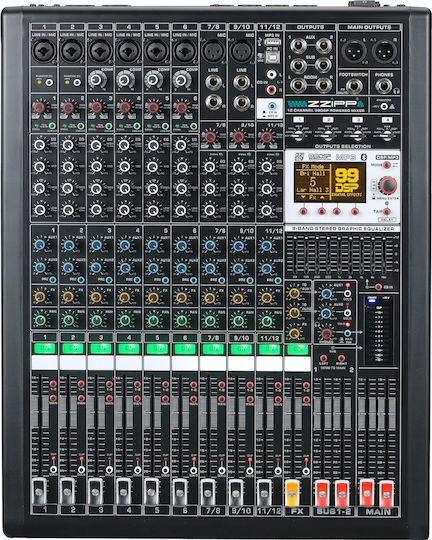Move channel 6 fader
Screen dimensions: 432x540
(x=179, y=491)
